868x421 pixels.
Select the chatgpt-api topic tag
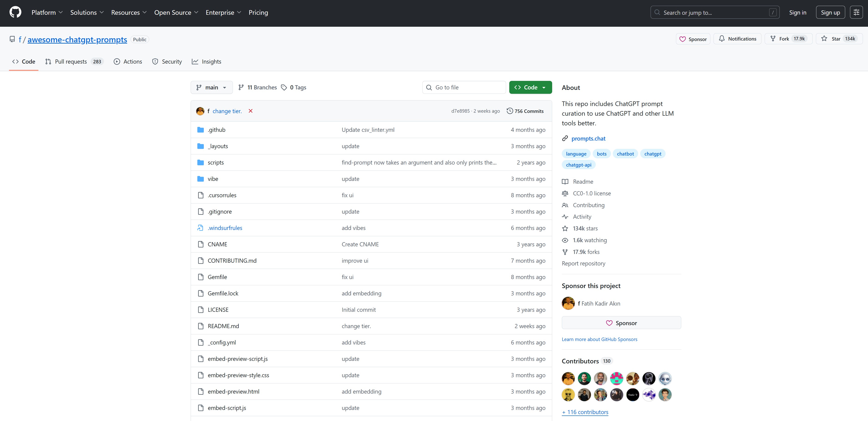(579, 165)
